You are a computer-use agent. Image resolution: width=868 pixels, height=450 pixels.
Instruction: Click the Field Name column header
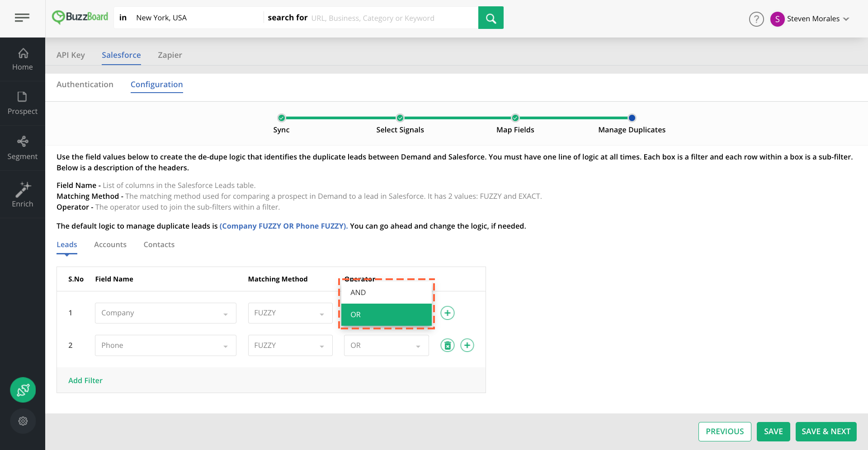[114, 279]
